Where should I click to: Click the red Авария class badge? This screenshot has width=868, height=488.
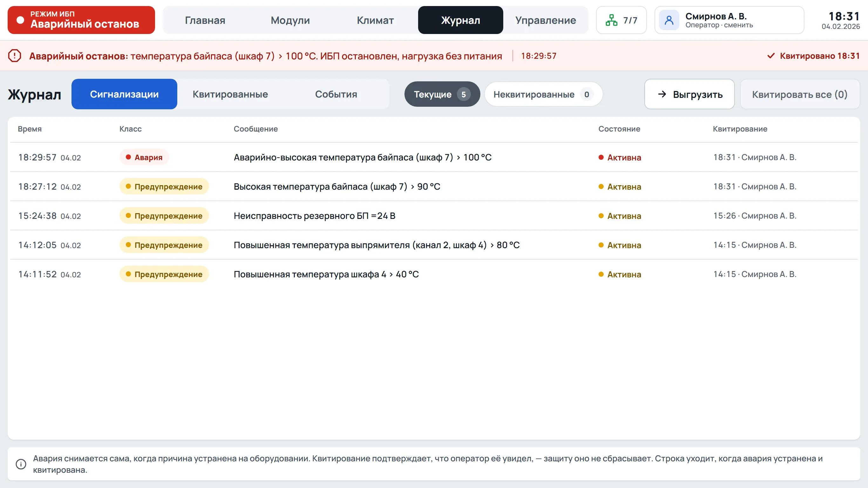click(x=144, y=157)
